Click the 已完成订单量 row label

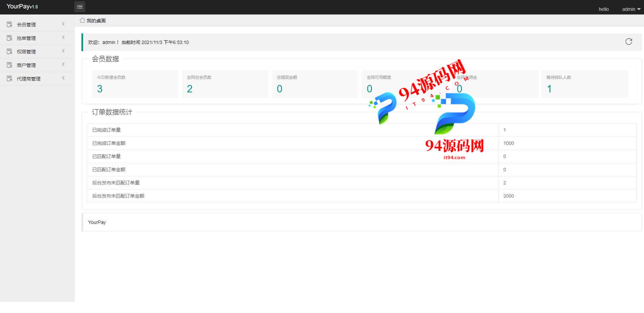pos(106,130)
